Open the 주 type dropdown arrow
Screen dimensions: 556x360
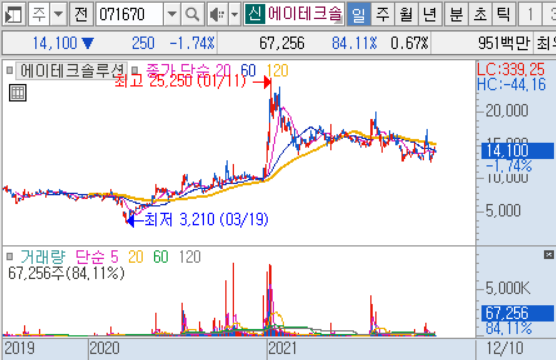(x=58, y=14)
